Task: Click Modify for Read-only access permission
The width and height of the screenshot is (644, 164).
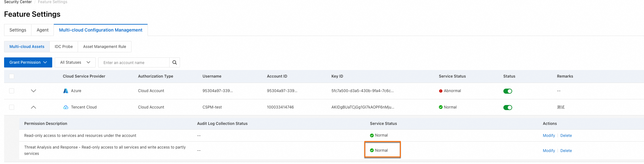Action: pos(549,136)
